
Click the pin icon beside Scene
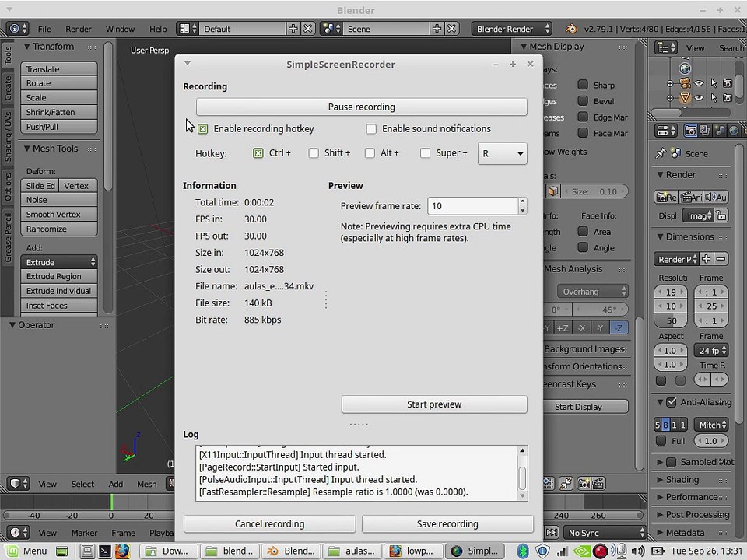coord(661,153)
